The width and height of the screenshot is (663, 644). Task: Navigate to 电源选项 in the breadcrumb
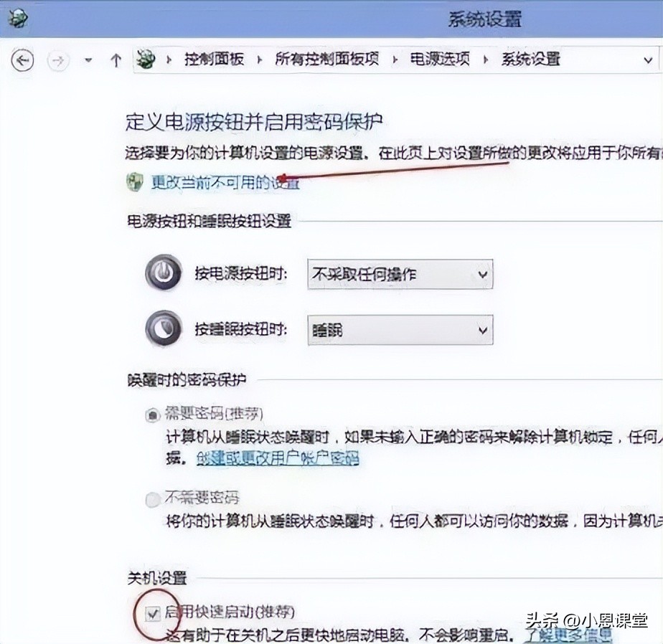[439, 60]
